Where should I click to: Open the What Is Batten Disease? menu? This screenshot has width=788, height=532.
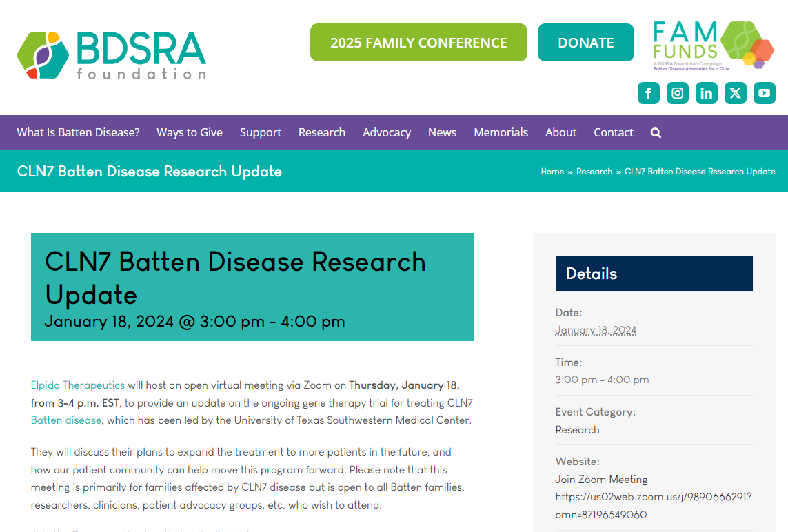[x=78, y=133]
